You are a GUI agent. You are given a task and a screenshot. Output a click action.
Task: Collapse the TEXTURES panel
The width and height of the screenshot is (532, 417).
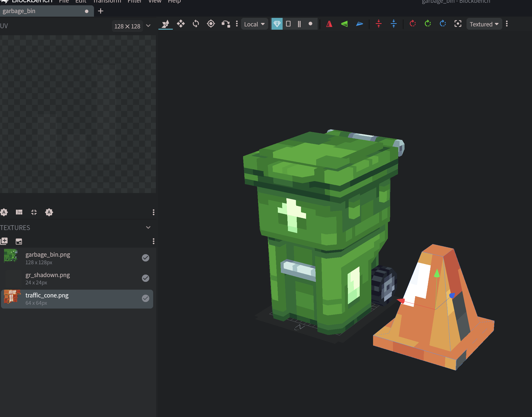[148, 227]
